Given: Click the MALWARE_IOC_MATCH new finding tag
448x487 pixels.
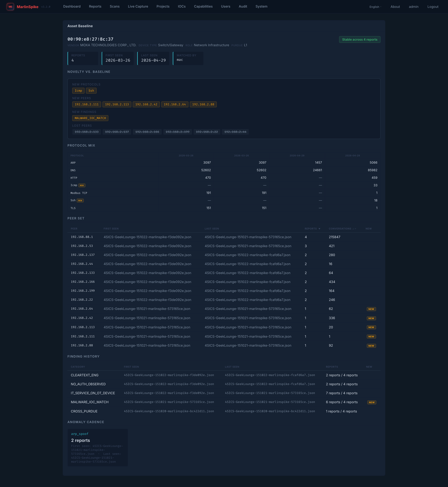Looking at the screenshot, I should pyautogui.click(x=90, y=118).
